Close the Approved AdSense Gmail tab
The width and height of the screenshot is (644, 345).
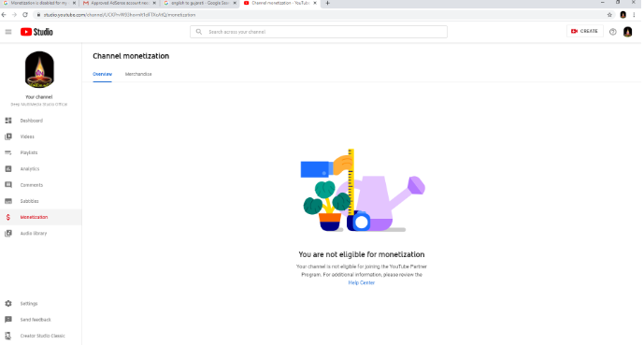154,3
